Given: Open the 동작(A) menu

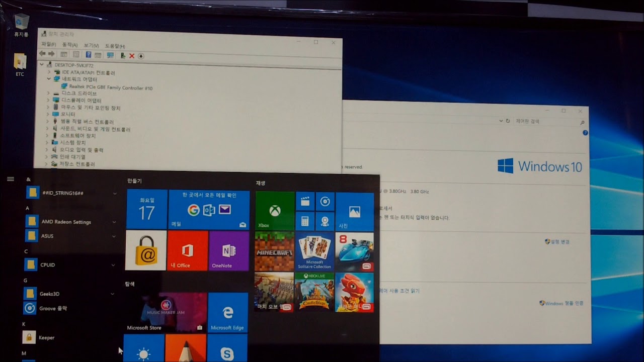Looking at the screenshot, I should [x=70, y=45].
